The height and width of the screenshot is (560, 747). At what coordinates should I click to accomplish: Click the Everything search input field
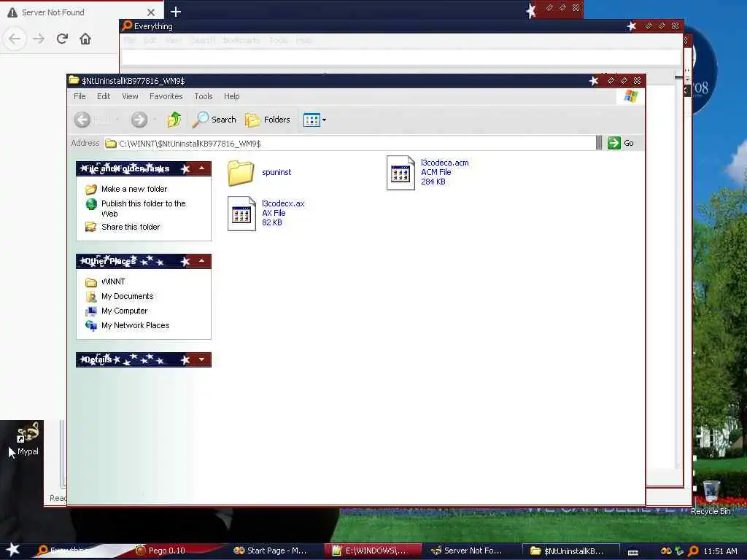point(401,58)
